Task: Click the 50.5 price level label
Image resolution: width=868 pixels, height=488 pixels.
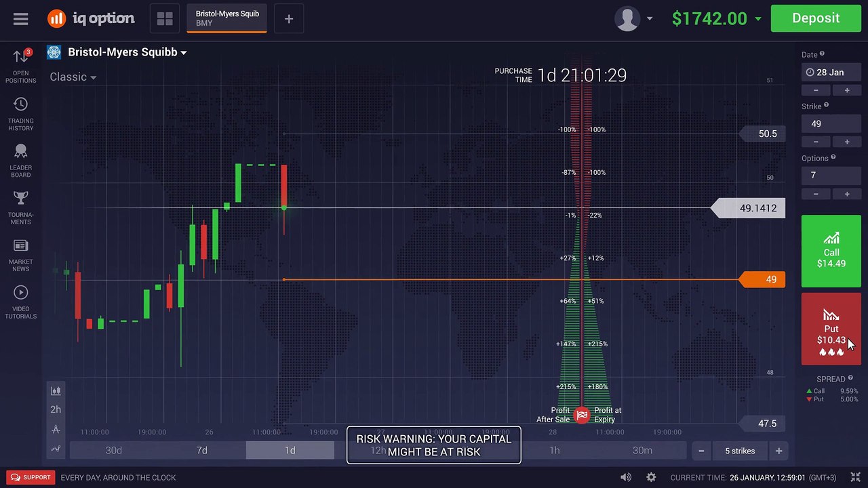Action: pyautogui.click(x=762, y=134)
